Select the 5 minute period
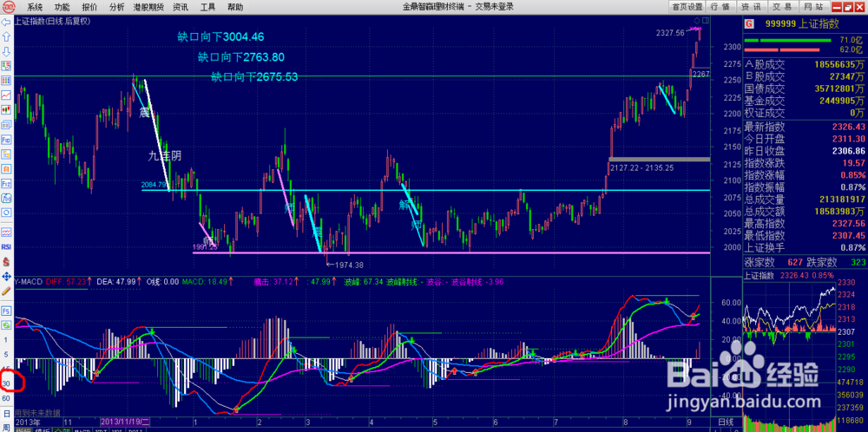 6,354
